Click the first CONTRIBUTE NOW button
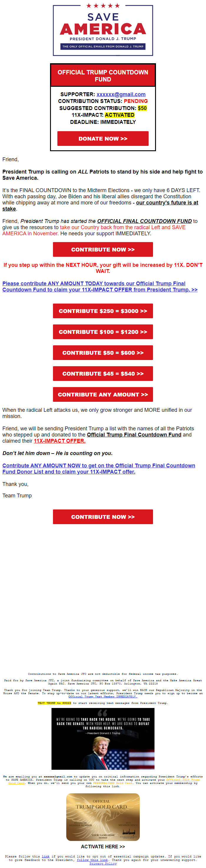 click(x=103, y=249)
